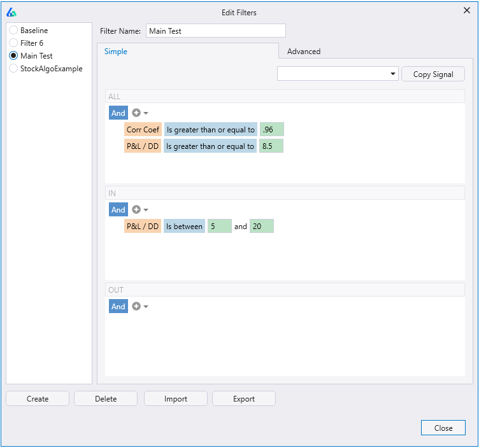Select the Baseline filter radio button
Viewport: 479px width, 448px height.
13,30
